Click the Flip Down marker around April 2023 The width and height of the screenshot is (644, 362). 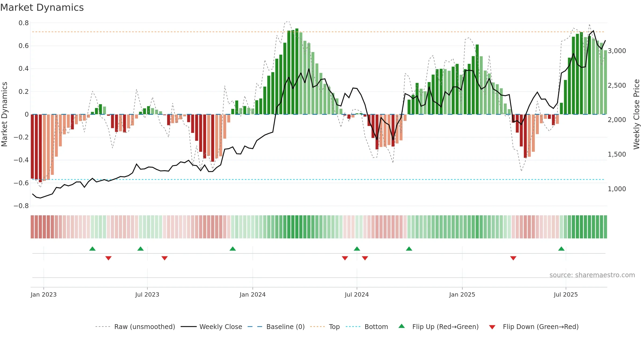108,258
